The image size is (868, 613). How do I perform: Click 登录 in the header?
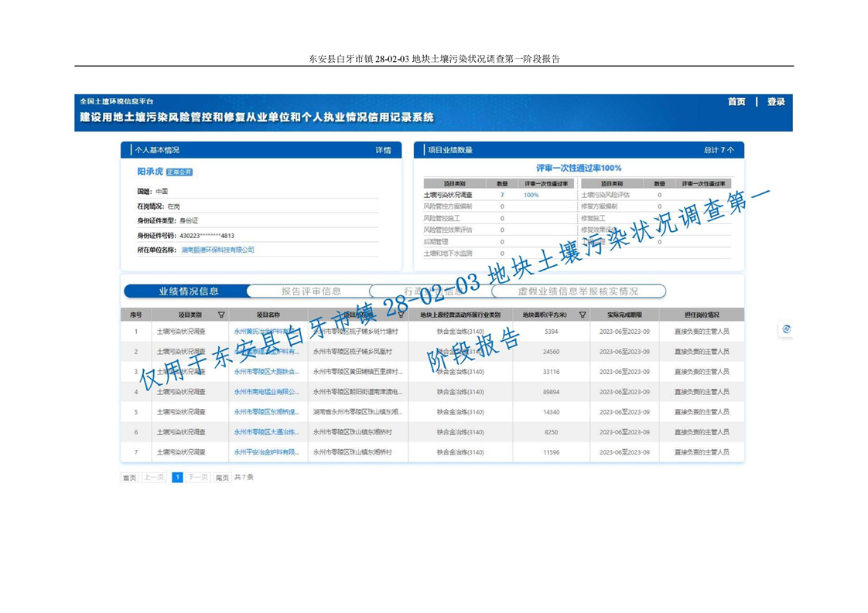coord(775,102)
